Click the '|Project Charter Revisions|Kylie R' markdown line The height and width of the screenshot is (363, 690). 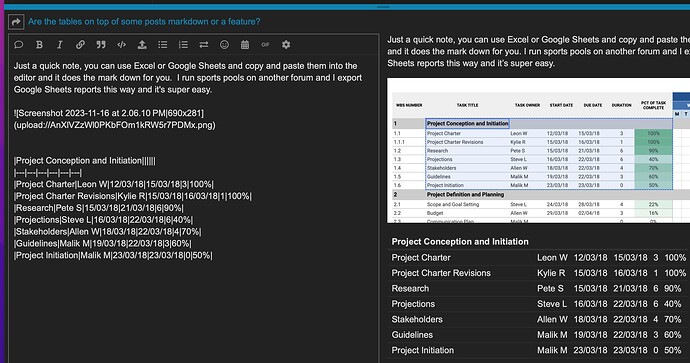coord(132,196)
